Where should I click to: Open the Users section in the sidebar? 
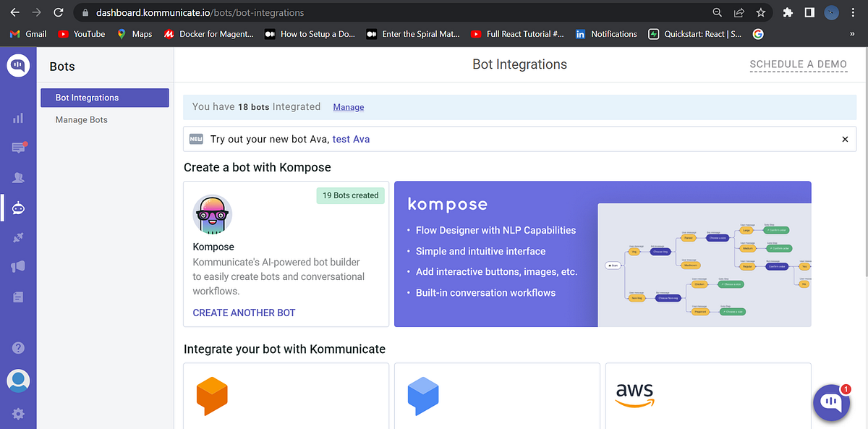(18, 177)
